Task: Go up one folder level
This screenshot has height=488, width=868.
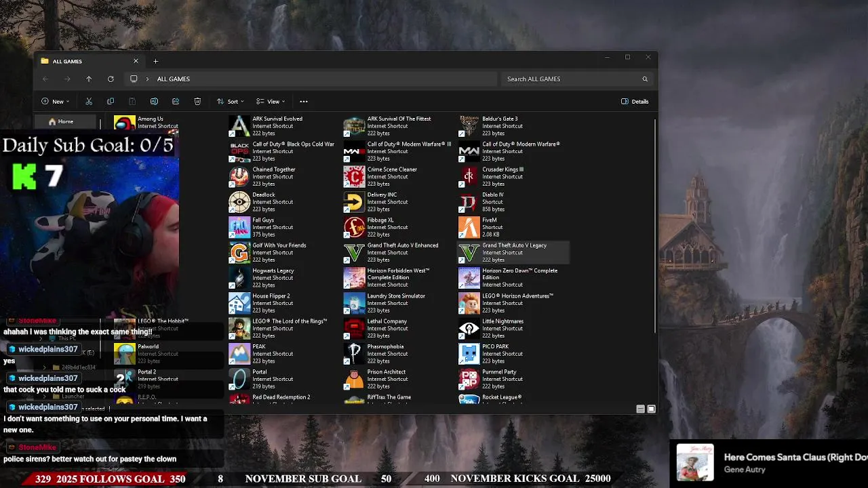Action: (89, 79)
